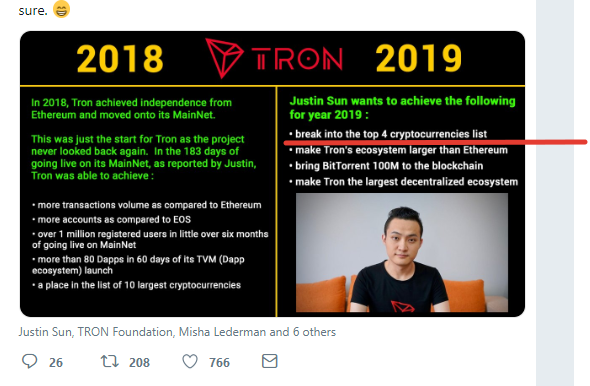The height and width of the screenshot is (386, 590).
Task: Click the reply speech bubble icon
Action: point(29,362)
